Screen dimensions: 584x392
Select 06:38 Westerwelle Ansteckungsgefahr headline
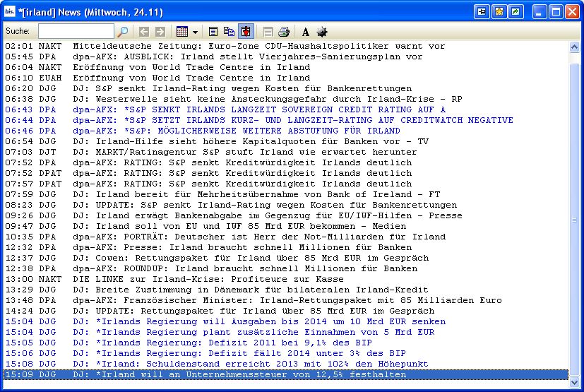[x=286, y=99]
